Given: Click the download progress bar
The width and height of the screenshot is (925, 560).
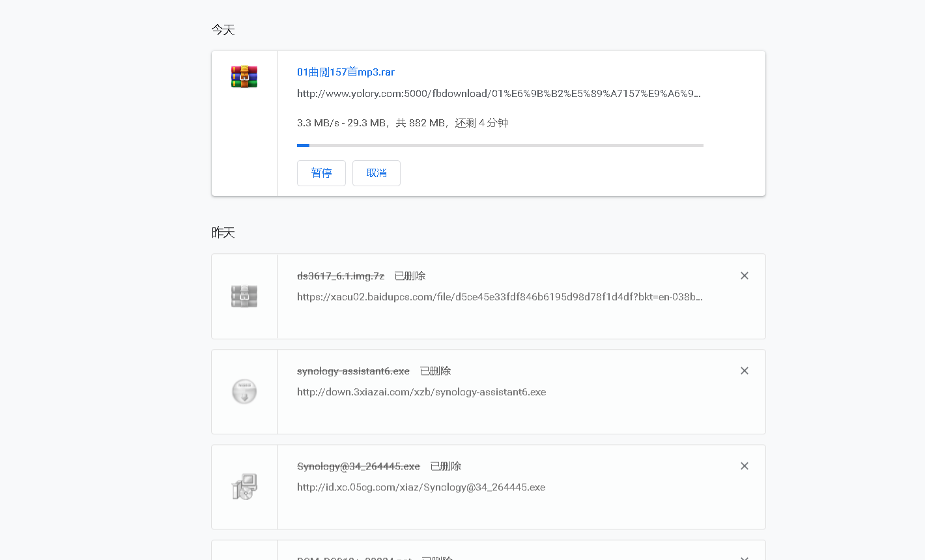Looking at the screenshot, I should [x=500, y=145].
